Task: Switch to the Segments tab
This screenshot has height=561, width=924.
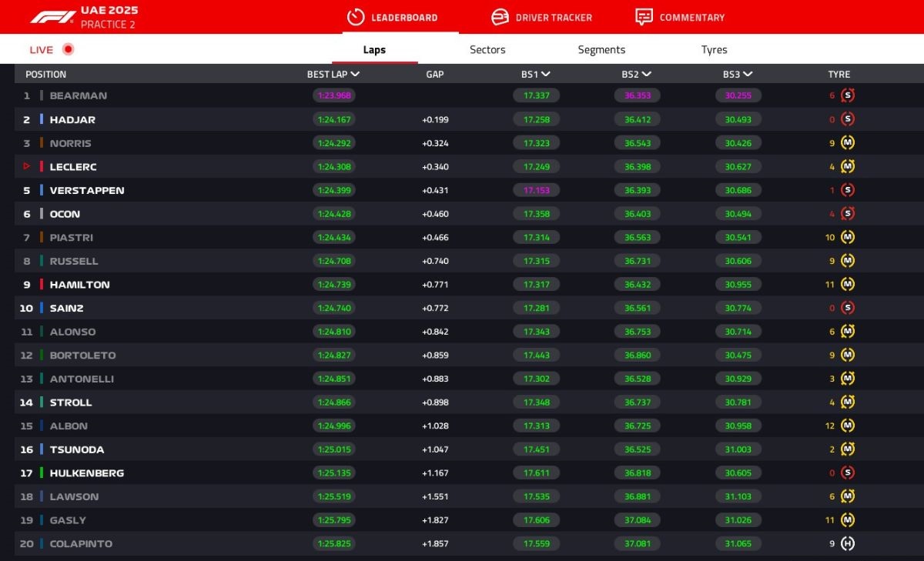Action: pos(601,50)
